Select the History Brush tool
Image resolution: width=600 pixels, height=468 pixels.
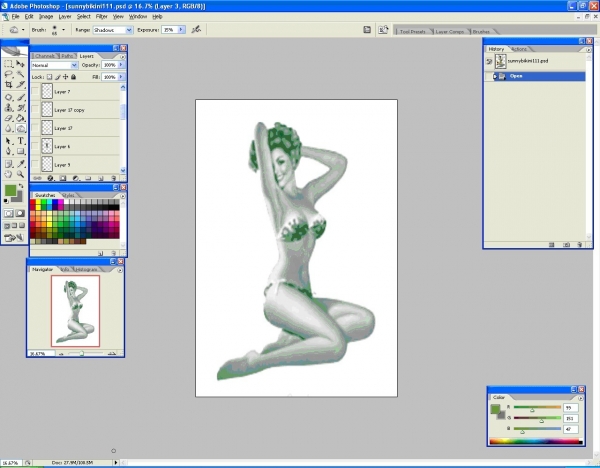[x=20, y=108]
